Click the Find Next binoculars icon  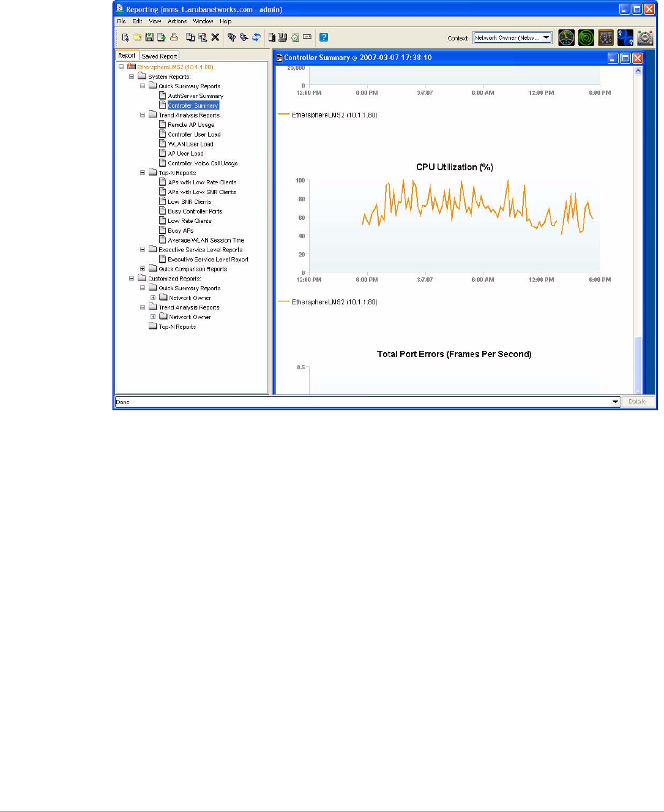click(x=244, y=37)
